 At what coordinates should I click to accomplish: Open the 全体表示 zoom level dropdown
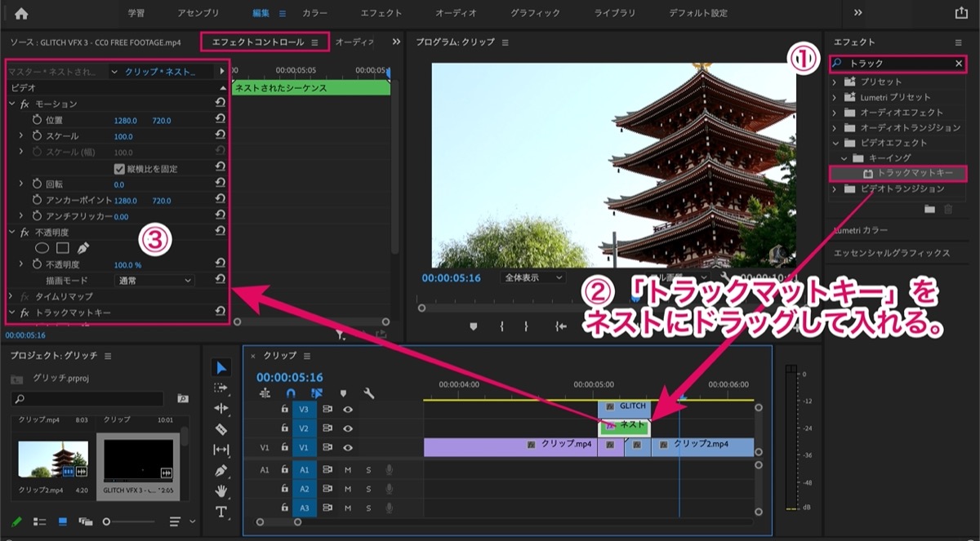pyautogui.click(x=532, y=277)
